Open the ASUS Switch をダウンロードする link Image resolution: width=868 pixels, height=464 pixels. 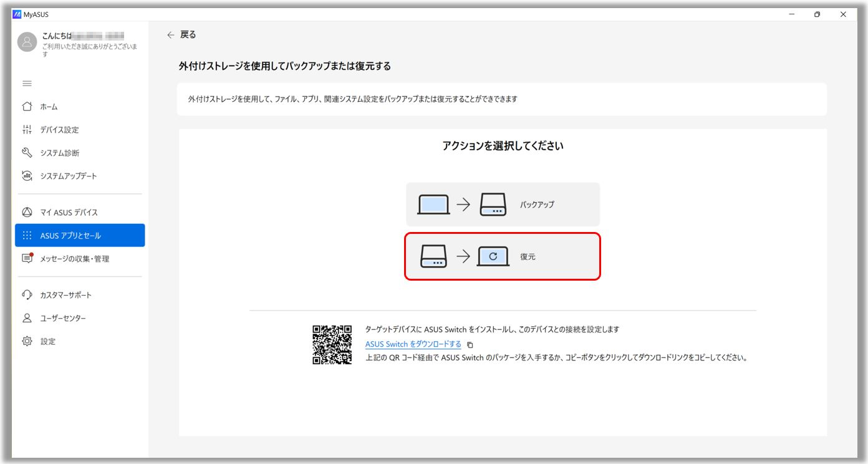pos(413,344)
